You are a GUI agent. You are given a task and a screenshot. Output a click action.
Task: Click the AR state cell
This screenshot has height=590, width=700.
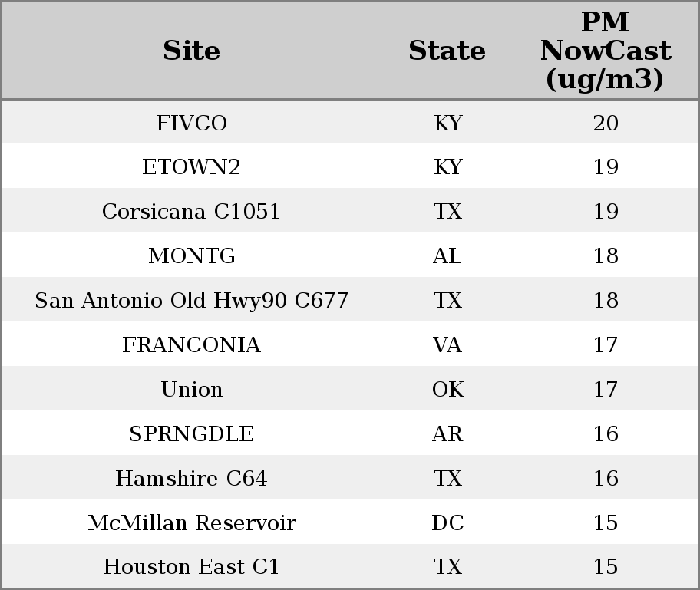coord(447,433)
